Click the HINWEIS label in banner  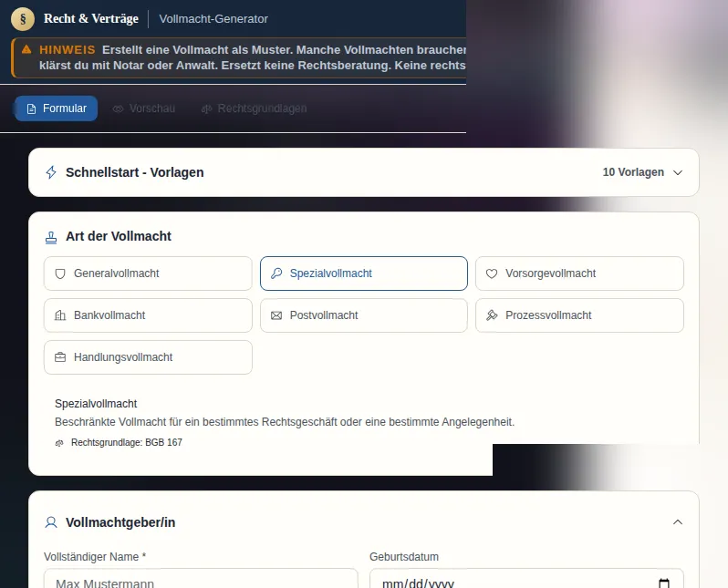click(68, 49)
